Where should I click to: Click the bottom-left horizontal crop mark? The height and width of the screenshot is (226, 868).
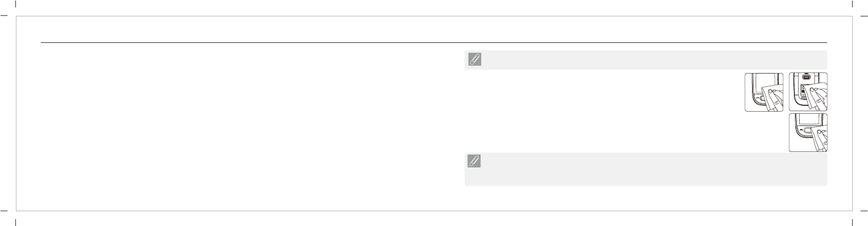click(x=4, y=210)
